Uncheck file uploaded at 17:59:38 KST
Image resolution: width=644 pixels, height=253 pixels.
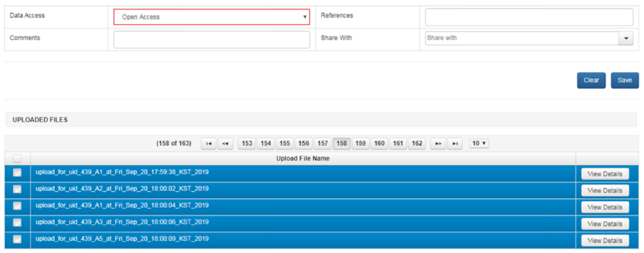pos(18,173)
